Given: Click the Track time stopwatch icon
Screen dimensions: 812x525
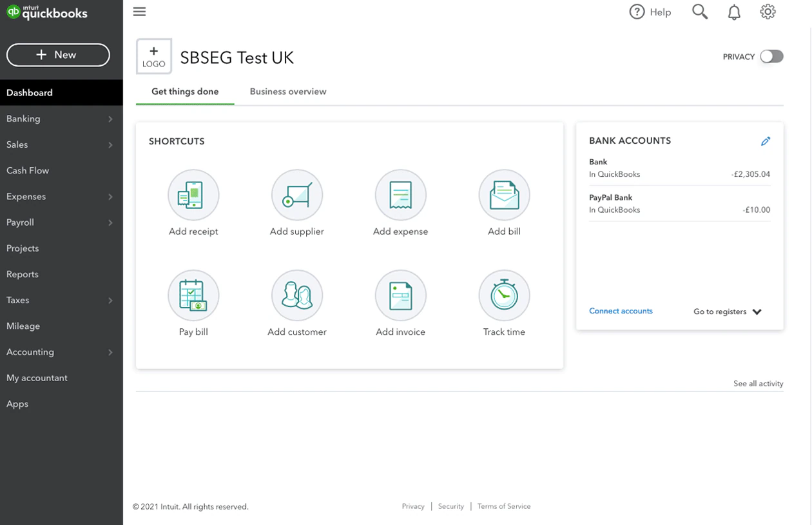Looking at the screenshot, I should click(504, 295).
